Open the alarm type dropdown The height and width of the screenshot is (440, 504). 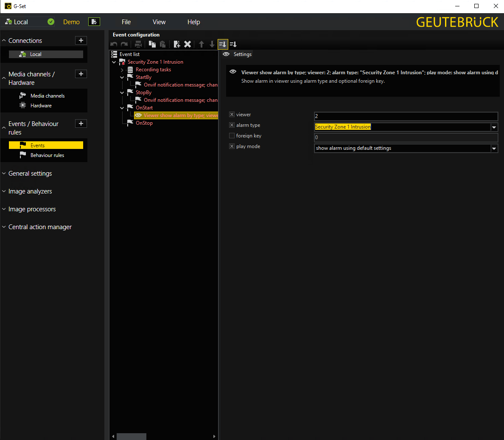(494, 127)
